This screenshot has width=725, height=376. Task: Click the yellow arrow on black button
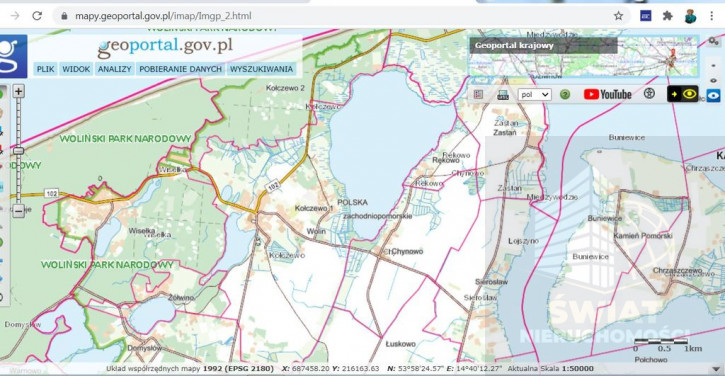click(x=674, y=94)
